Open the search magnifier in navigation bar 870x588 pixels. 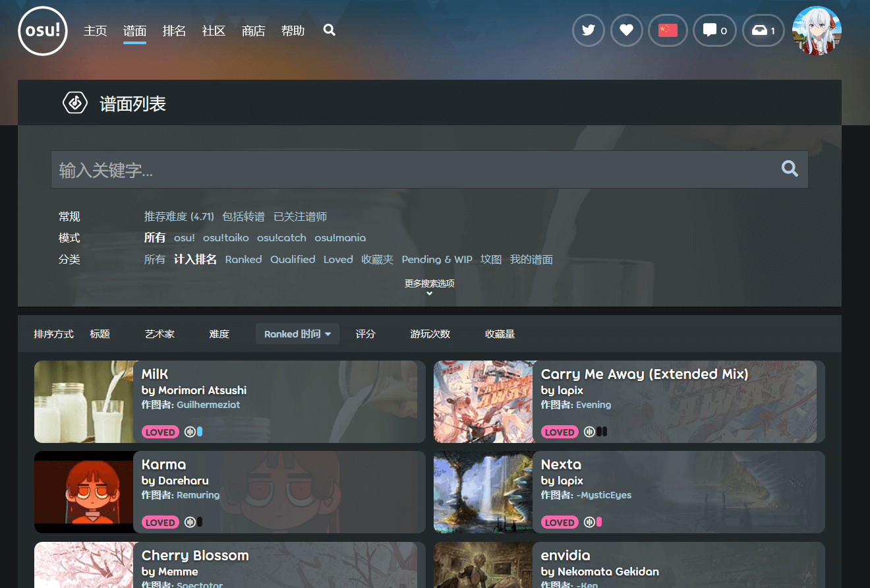(x=330, y=30)
